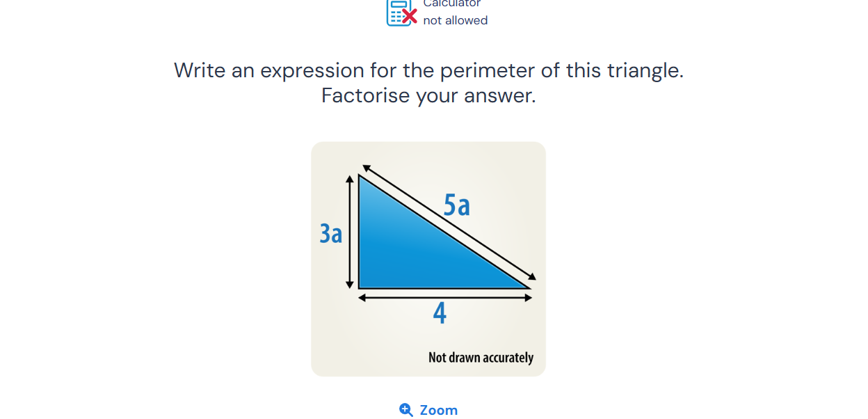
Task: Click the 'Not drawn accurately' caption
Action: (x=481, y=357)
